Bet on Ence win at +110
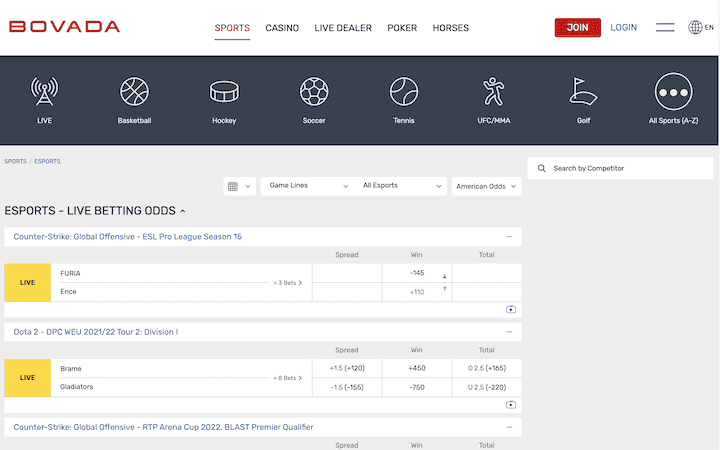Screen dimensions: 720x450 click(417, 292)
